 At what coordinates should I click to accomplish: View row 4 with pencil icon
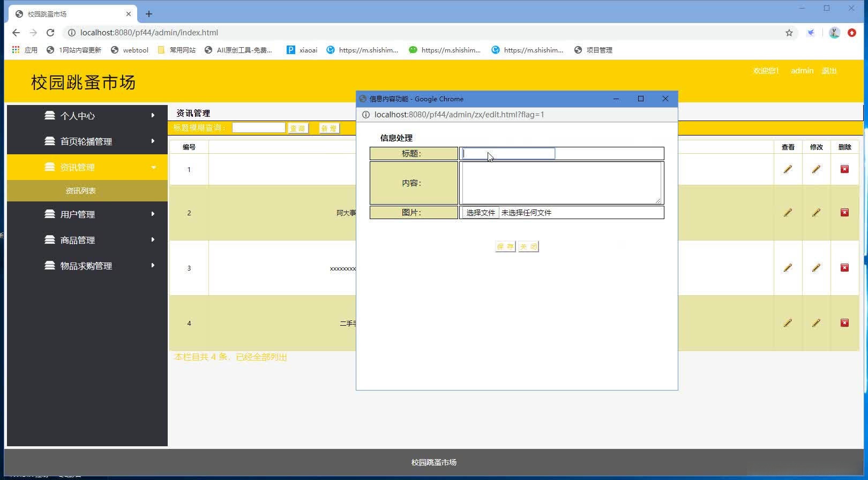(x=788, y=323)
